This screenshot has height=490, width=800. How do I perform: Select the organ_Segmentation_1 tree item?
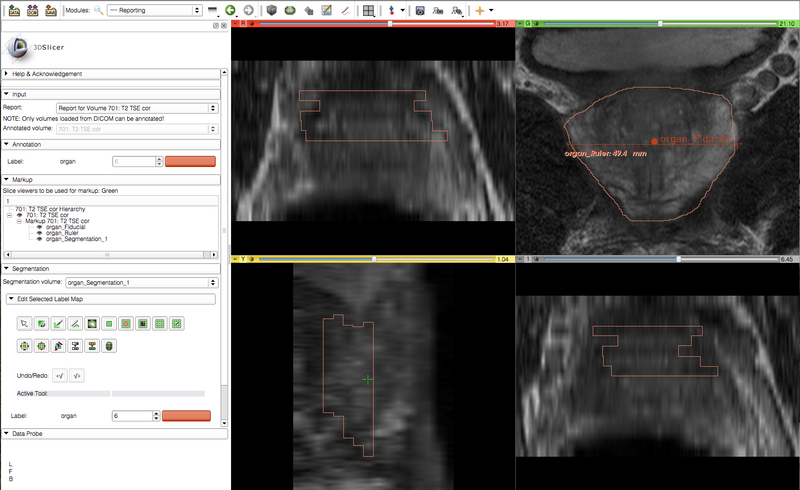(77, 239)
